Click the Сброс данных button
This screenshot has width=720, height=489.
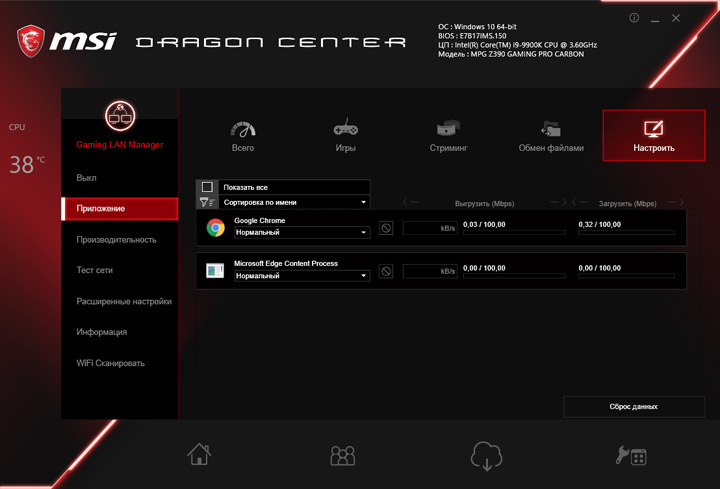click(634, 406)
